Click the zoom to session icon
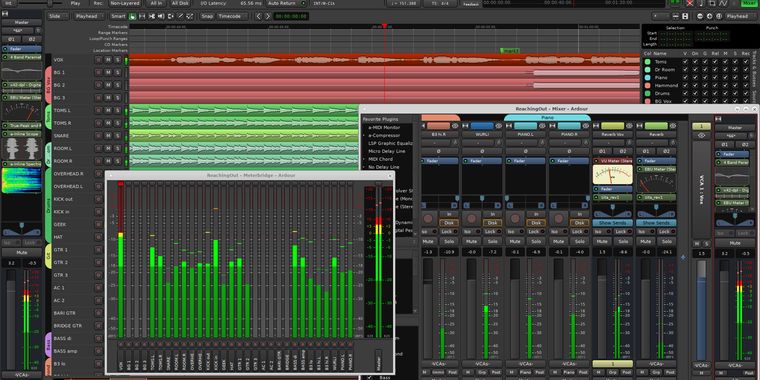 [719, 16]
